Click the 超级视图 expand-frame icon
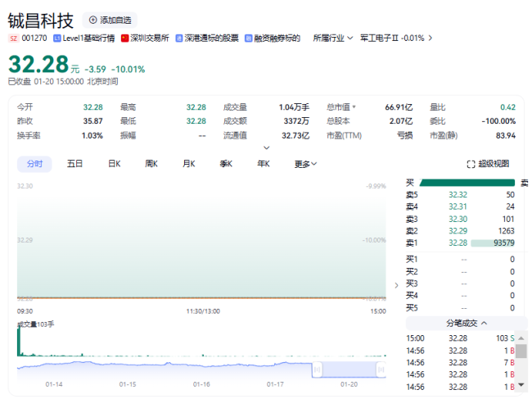This screenshot has width=532, height=399. (x=471, y=165)
